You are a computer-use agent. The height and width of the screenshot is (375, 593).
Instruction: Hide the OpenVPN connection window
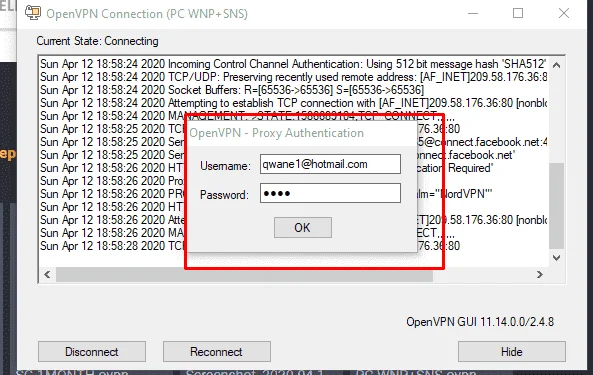(x=512, y=352)
